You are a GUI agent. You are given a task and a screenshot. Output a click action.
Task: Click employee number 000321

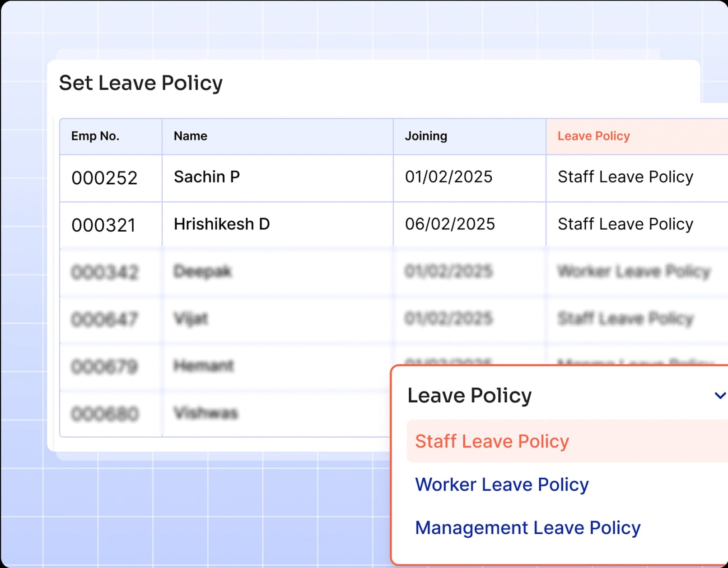click(x=103, y=225)
